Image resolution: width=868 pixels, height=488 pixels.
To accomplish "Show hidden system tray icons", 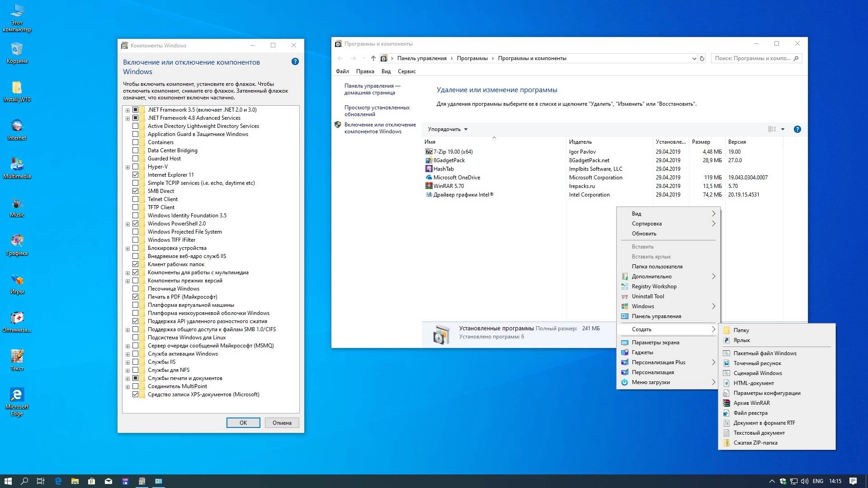I will point(772,481).
